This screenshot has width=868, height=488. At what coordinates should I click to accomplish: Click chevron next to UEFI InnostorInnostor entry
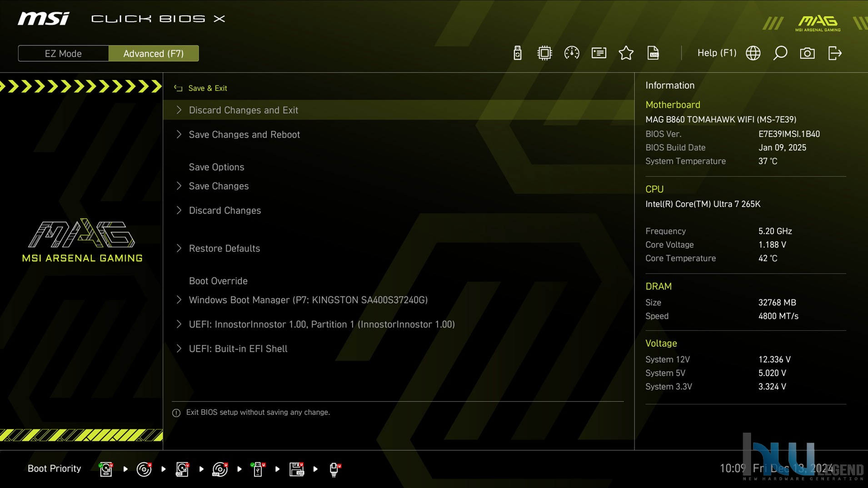coord(179,324)
